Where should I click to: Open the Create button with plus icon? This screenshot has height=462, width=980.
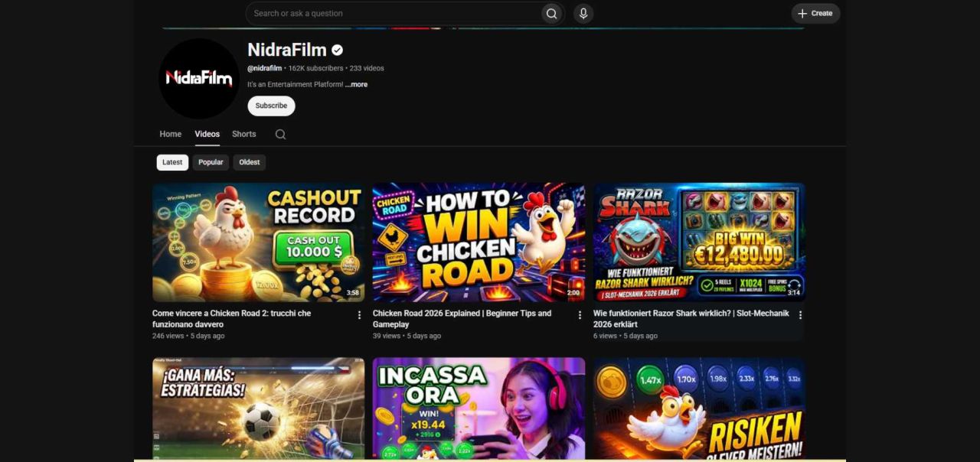click(x=815, y=13)
